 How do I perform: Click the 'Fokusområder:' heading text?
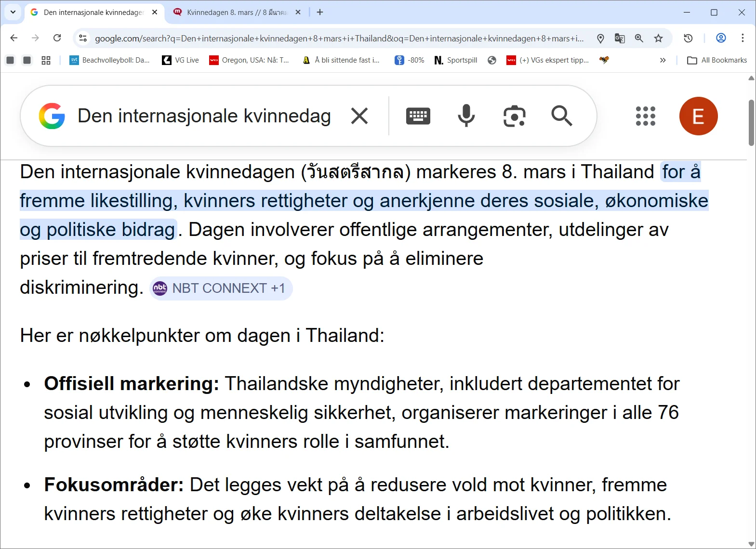(114, 485)
